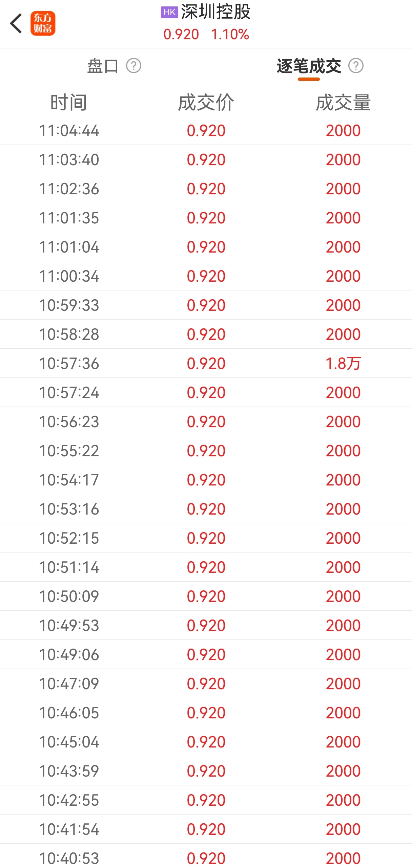This screenshot has width=412, height=868.
Task: Tap the 0.920 current price in header
Action: (x=181, y=35)
